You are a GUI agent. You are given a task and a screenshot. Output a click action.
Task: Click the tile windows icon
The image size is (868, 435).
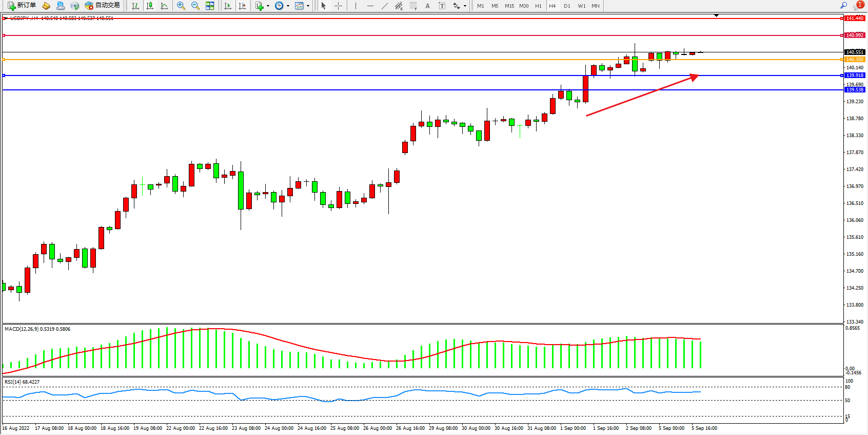pos(210,6)
